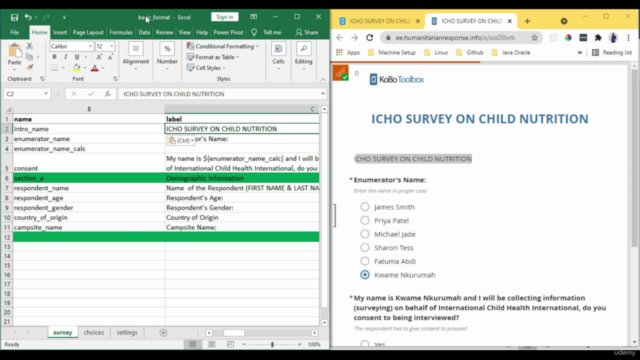This screenshot has height=360, width=640.
Task: Open Chrome three-dot menu
Action: tap(628, 38)
